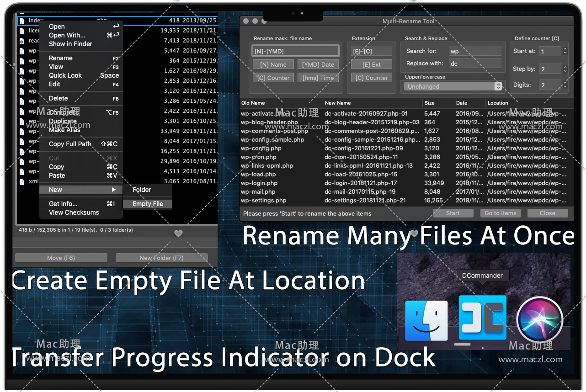Click the Search for field

(475, 51)
